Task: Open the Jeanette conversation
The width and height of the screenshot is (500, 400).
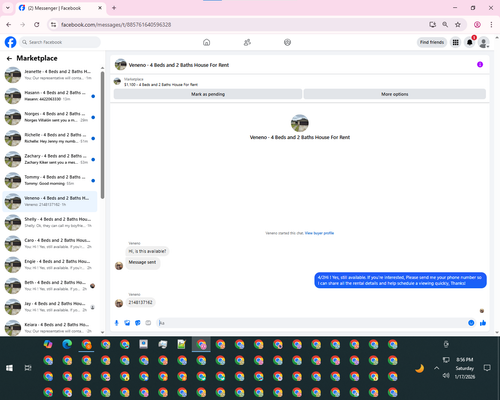Action: click(x=50, y=75)
